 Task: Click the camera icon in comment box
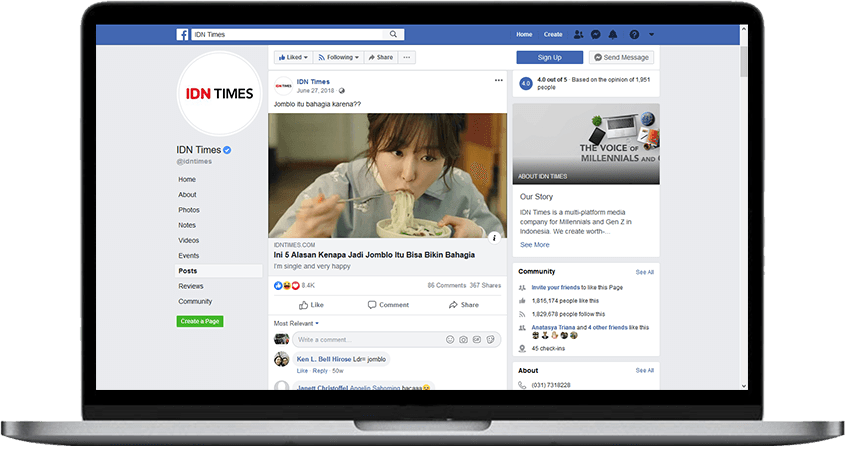click(x=463, y=340)
